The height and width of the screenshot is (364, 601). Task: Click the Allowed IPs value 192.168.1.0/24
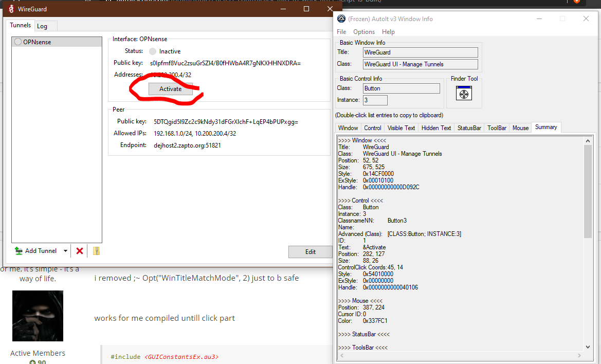173,134
